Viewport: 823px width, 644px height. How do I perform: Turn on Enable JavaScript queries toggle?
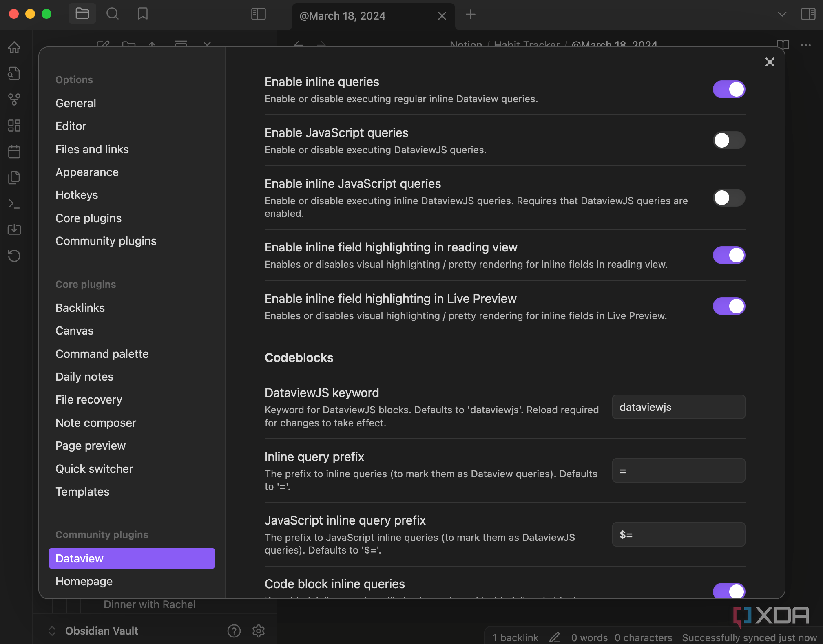point(729,140)
